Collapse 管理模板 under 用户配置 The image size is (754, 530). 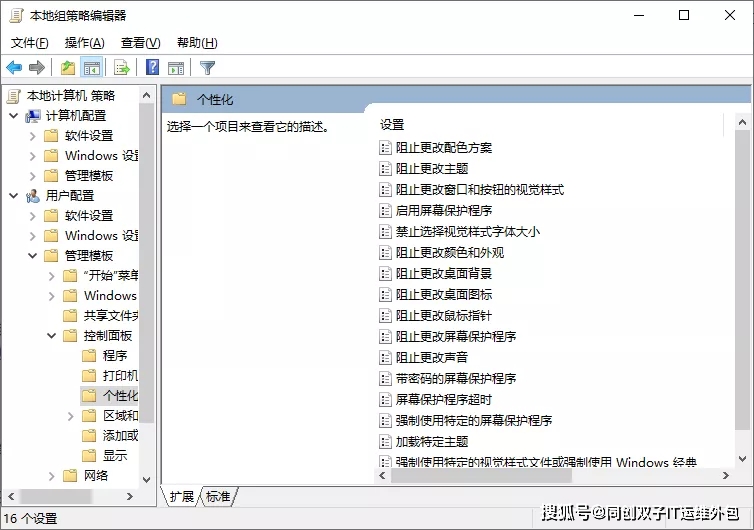point(33,256)
